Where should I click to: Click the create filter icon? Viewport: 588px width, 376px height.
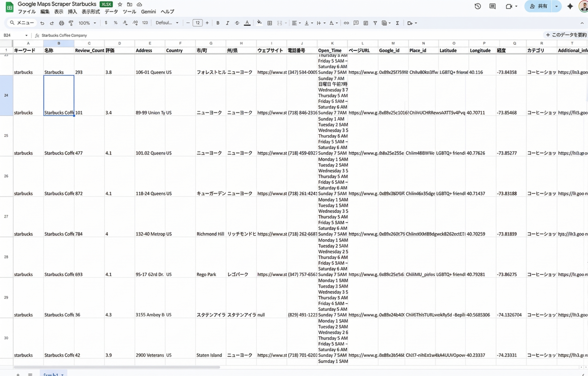pos(375,23)
